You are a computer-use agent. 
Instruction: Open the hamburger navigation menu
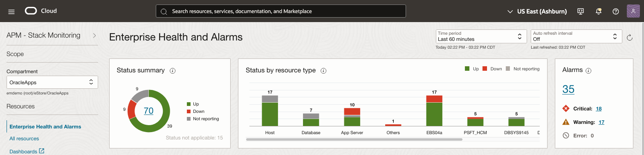pyautogui.click(x=11, y=11)
